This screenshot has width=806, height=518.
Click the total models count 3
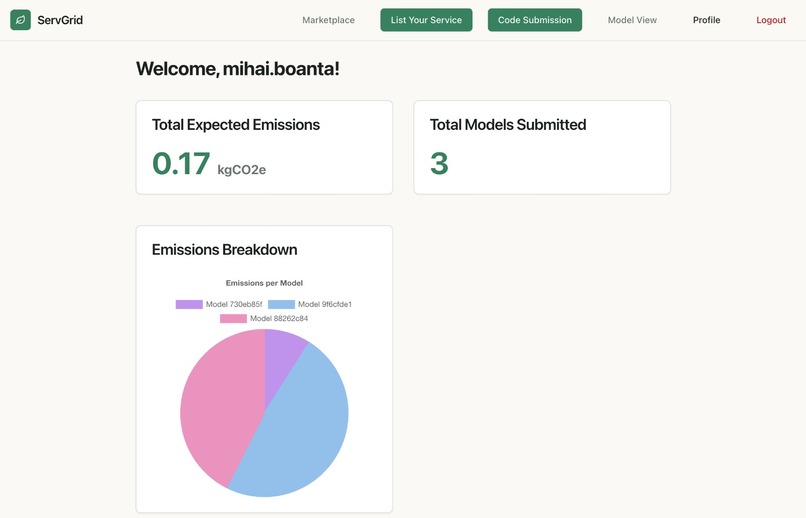click(439, 163)
